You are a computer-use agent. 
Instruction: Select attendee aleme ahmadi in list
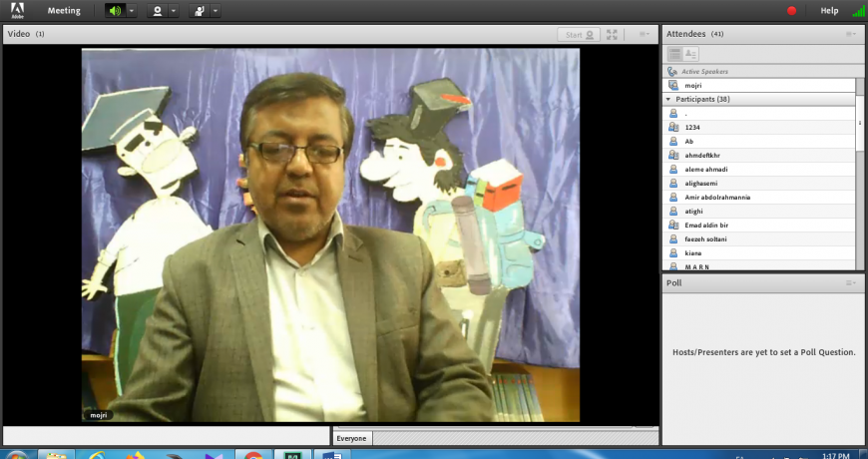tap(706, 170)
